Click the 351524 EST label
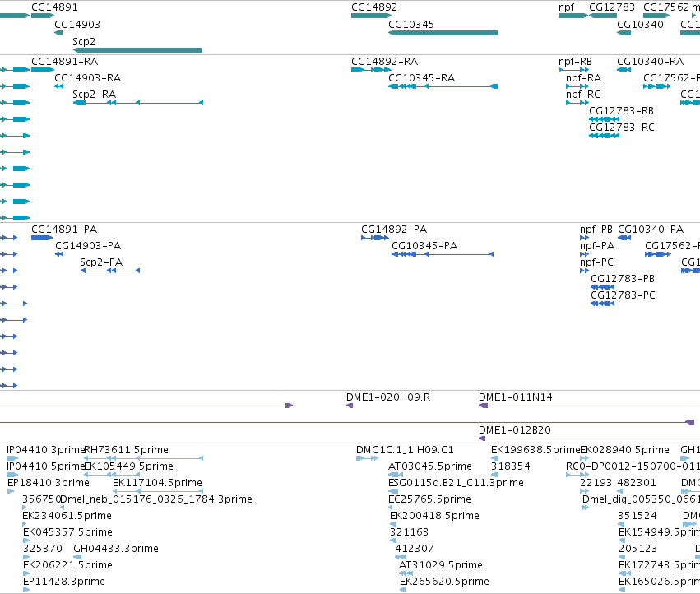Viewport: 700px width, 594px height. [637, 517]
